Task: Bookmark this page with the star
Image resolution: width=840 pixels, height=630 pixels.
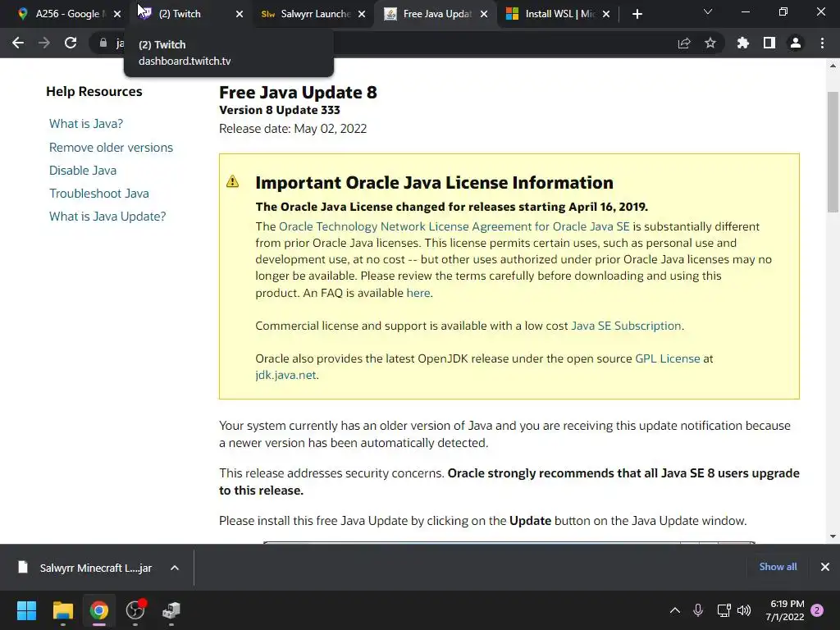Action: [x=710, y=43]
